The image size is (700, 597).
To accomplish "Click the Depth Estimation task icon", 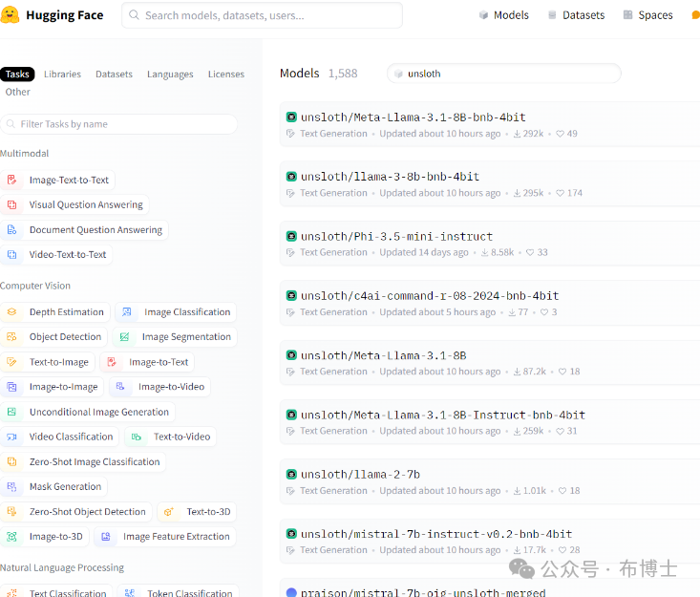I will pyautogui.click(x=12, y=312).
